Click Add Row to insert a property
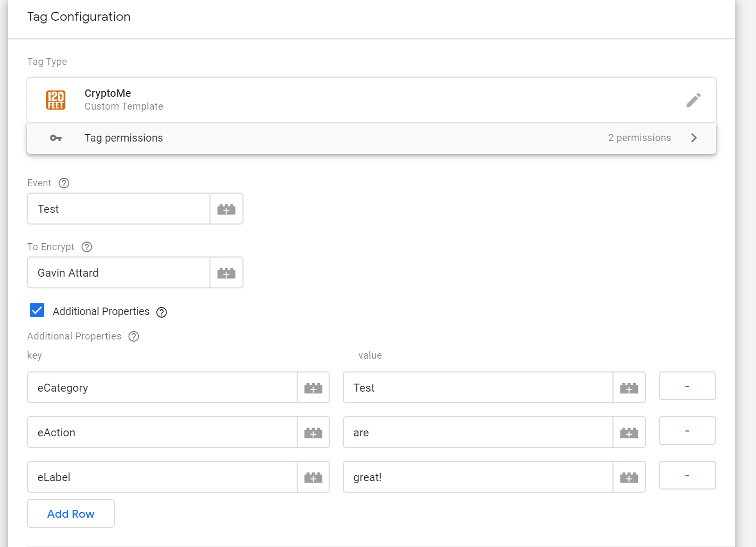This screenshot has width=756, height=547. coord(71,513)
